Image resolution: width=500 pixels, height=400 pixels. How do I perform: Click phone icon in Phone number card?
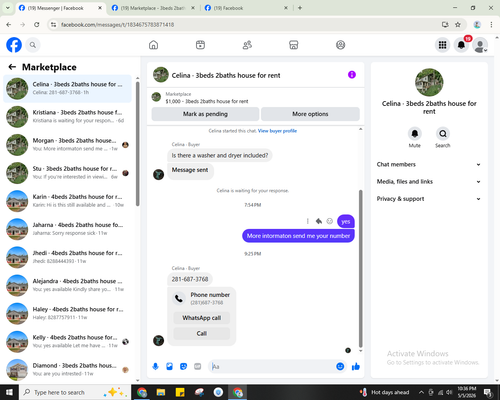[x=179, y=298]
